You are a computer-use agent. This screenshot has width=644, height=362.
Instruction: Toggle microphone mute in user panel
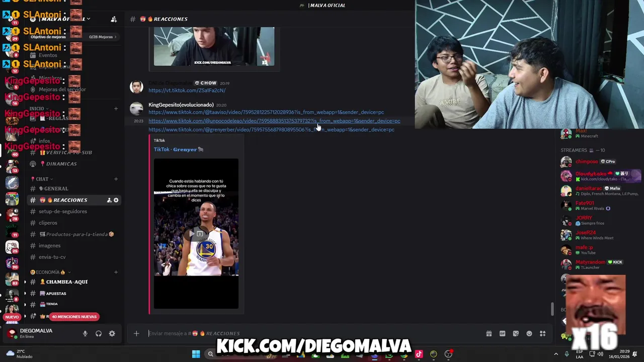tap(85, 333)
